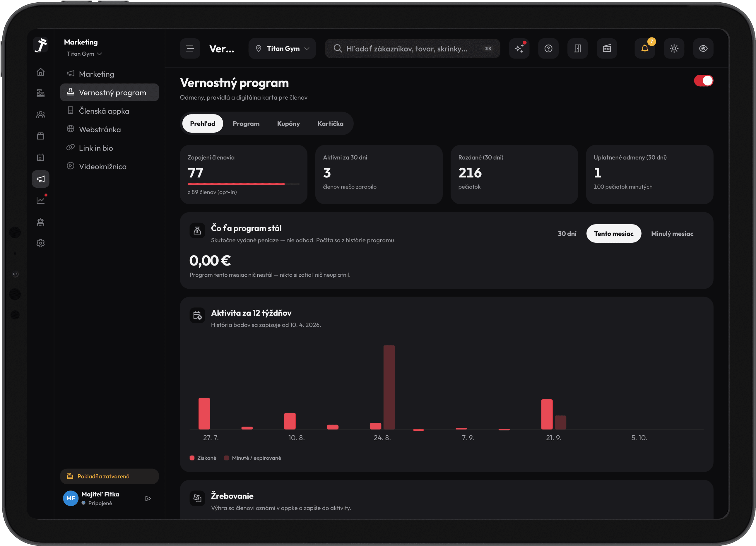Select the Minulý mesiac period option
756x546 pixels.
(x=672, y=234)
